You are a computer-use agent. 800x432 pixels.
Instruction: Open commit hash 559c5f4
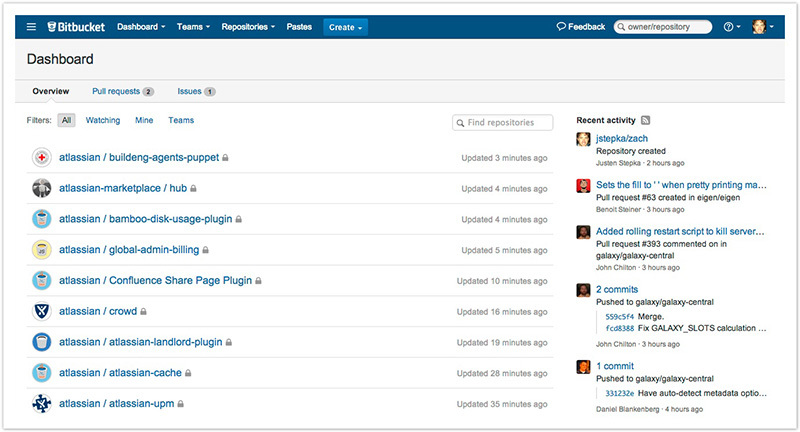click(619, 317)
